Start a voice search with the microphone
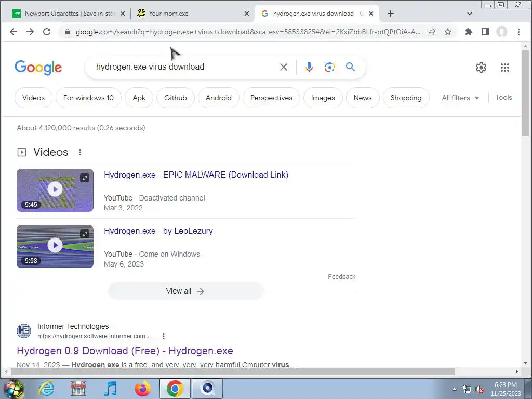Viewport: 532px width, 399px height. (x=309, y=67)
